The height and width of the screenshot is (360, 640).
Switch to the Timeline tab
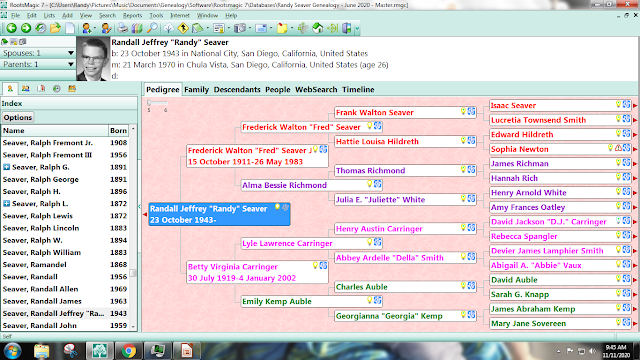coord(358,89)
